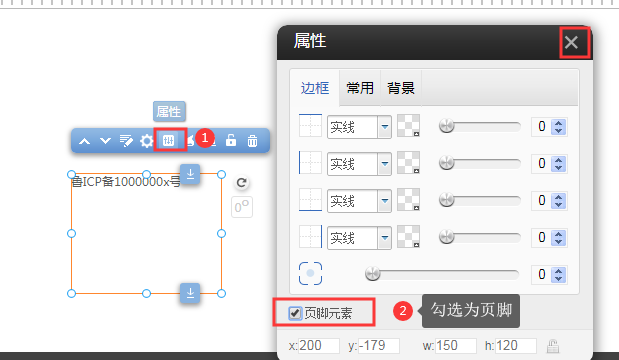Uncheck the 页脚元素 checkbox
The width and height of the screenshot is (619, 360).
tap(295, 313)
